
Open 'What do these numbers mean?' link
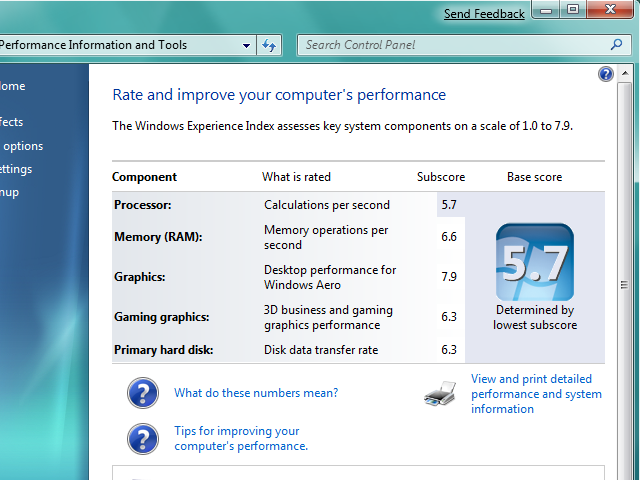256,393
